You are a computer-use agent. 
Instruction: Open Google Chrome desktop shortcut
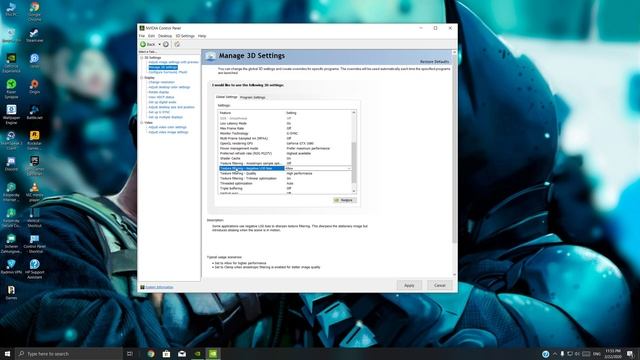click(x=35, y=11)
